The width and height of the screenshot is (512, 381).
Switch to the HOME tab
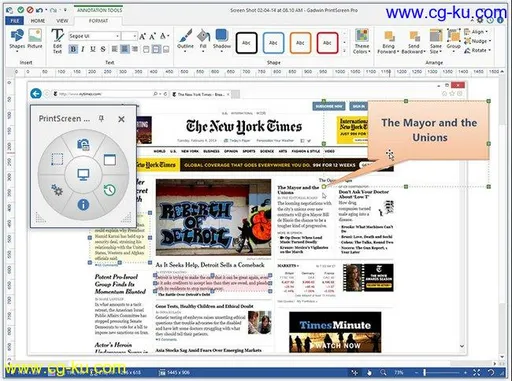point(38,21)
